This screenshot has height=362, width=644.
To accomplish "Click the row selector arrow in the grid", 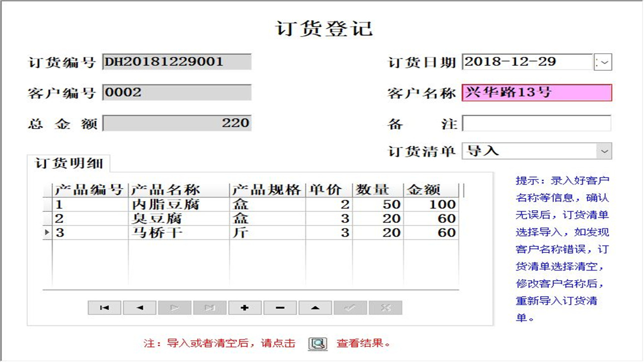I will [46, 232].
